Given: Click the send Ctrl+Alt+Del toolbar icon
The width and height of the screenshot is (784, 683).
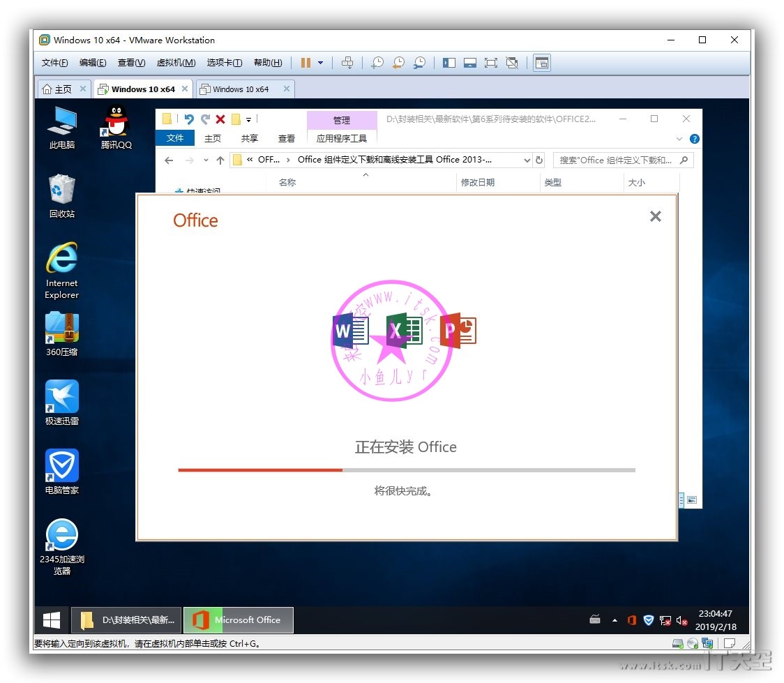Looking at the screenshot, I should [x=347, y=63].
